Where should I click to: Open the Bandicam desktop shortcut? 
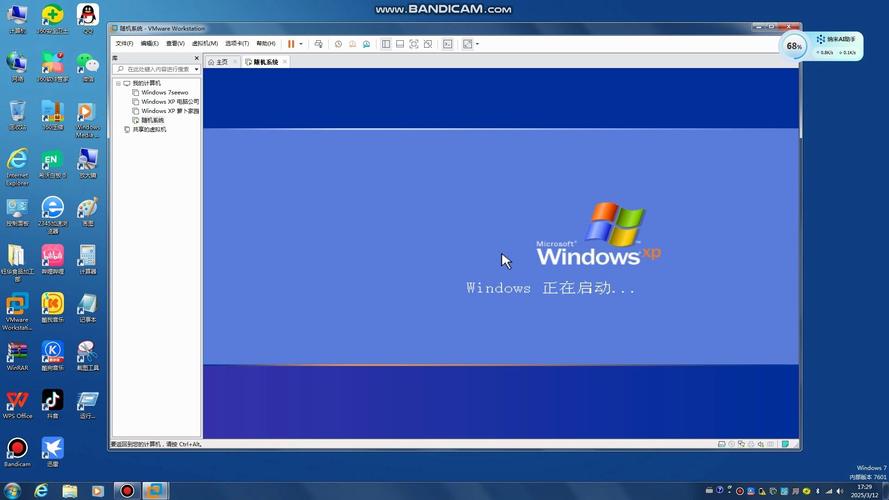[17, 451]
